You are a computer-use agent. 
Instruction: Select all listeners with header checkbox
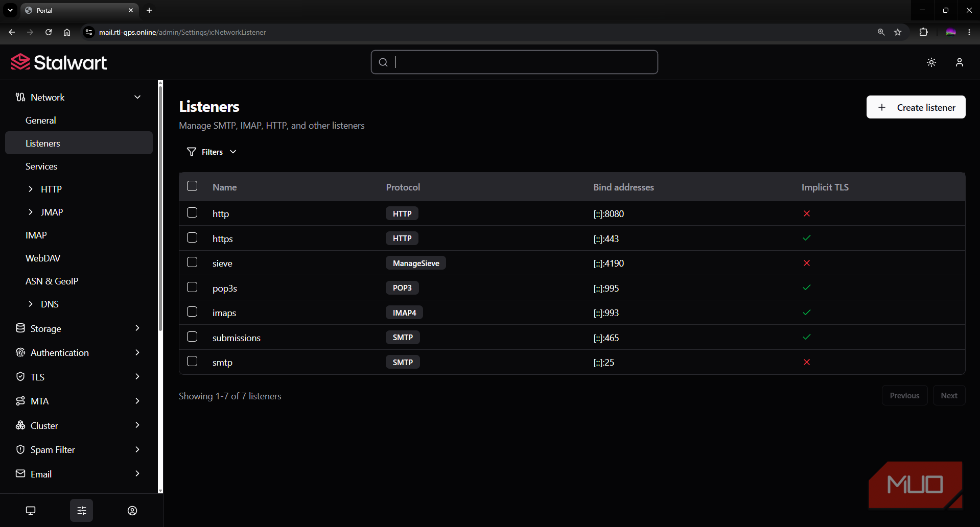click(192, 186)
